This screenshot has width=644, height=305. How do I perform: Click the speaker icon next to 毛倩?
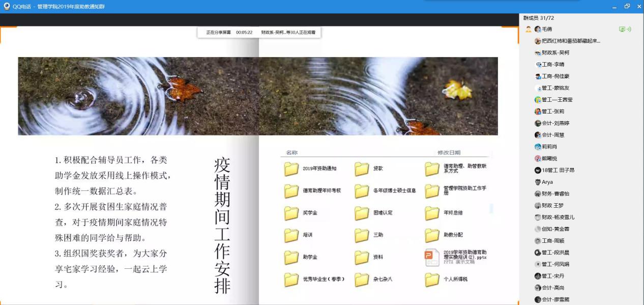(x=629, y=29)
